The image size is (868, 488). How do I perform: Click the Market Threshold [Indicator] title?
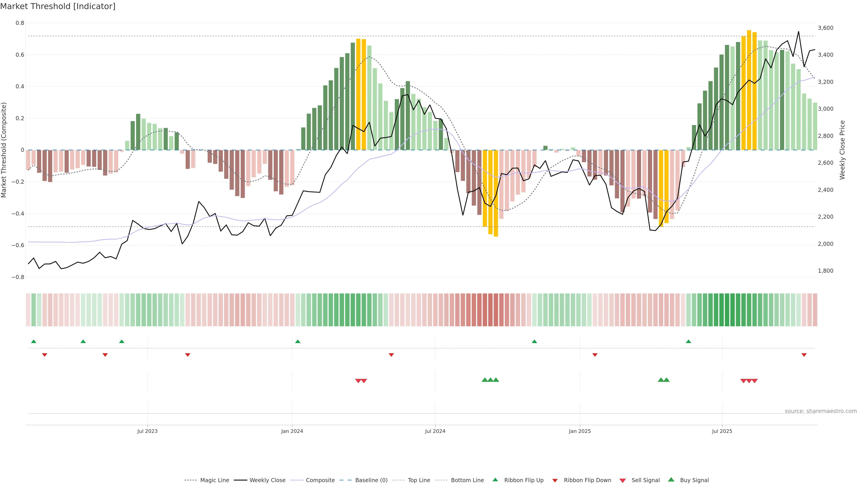58,6
